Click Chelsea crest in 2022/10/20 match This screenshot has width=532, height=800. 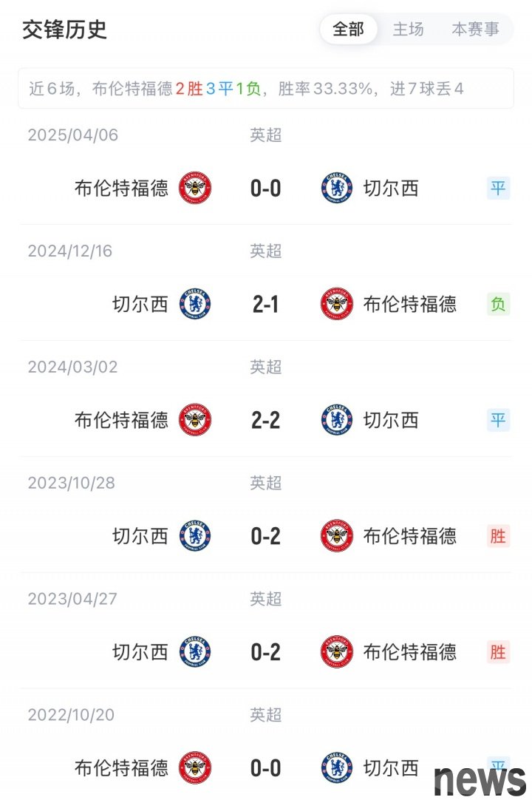[337, 767]
